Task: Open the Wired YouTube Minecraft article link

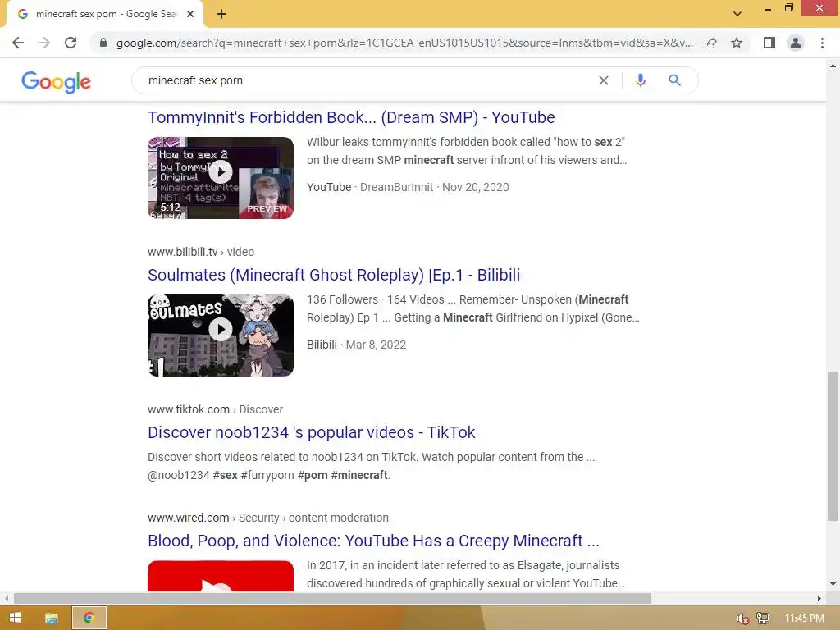Action: pyautogui.click(x=373, y=541)
